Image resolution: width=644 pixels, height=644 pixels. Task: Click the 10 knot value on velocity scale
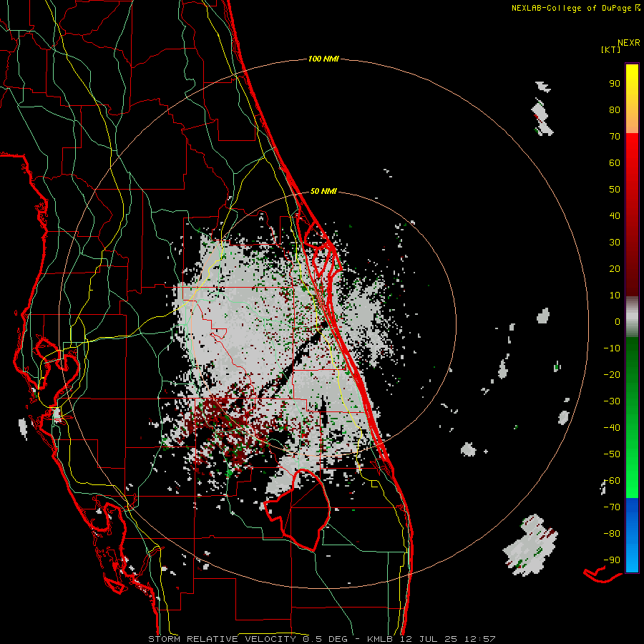(615, 296)
